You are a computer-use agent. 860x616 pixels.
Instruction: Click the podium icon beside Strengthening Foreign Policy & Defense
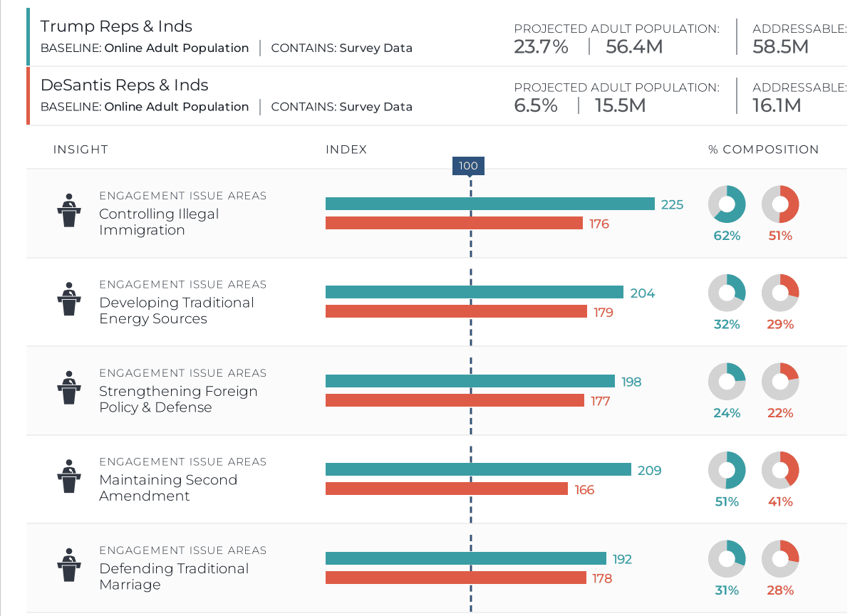[x=68, y=387]
